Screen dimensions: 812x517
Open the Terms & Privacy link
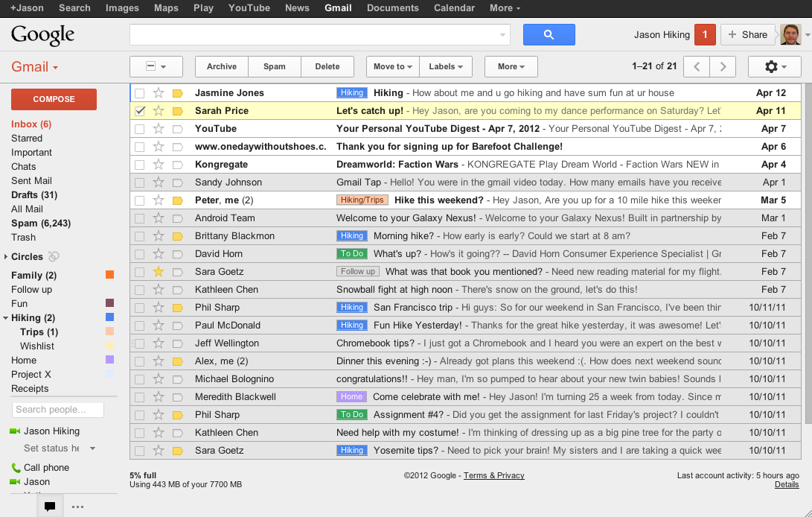(494, 475)
